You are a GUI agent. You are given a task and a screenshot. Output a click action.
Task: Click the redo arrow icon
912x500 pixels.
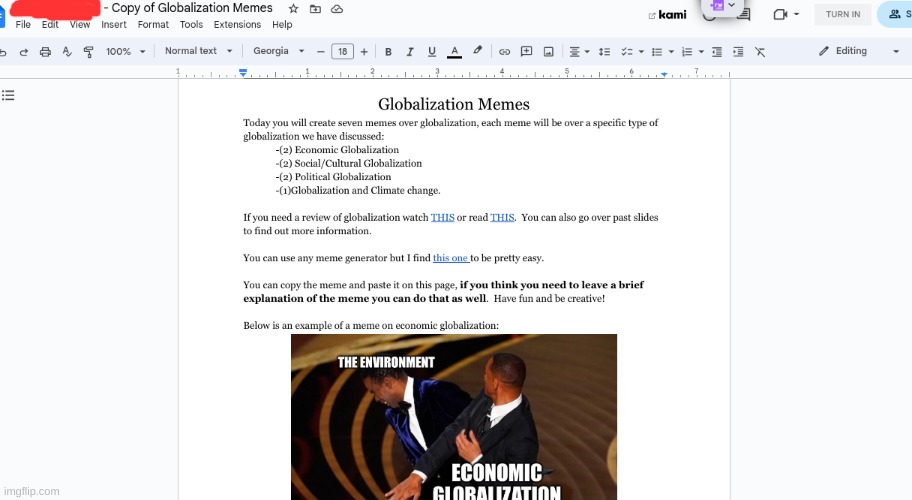tap(24, 52)
